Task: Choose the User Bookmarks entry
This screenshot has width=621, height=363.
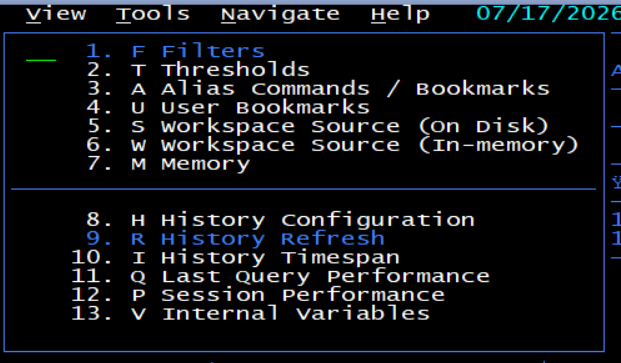Action: [228, 107]
